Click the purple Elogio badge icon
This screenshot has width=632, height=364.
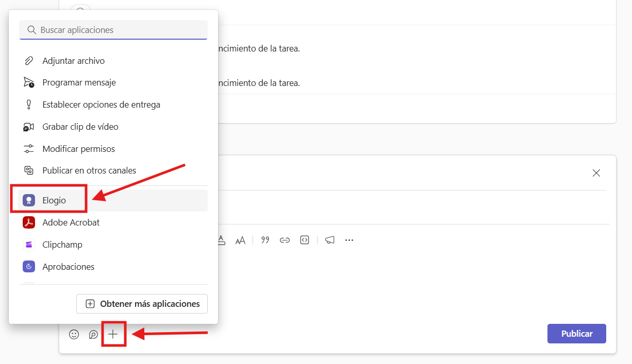[29, 200]
